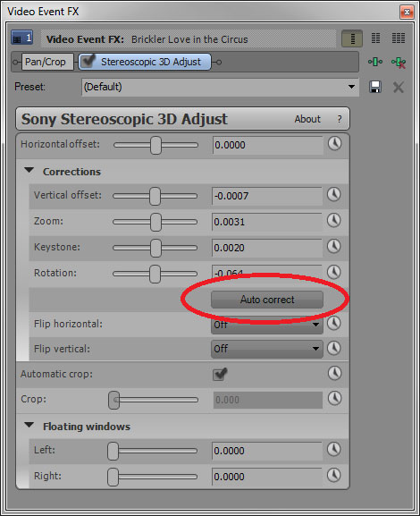Open the Flip horizontal dropdown

point(266,325)
